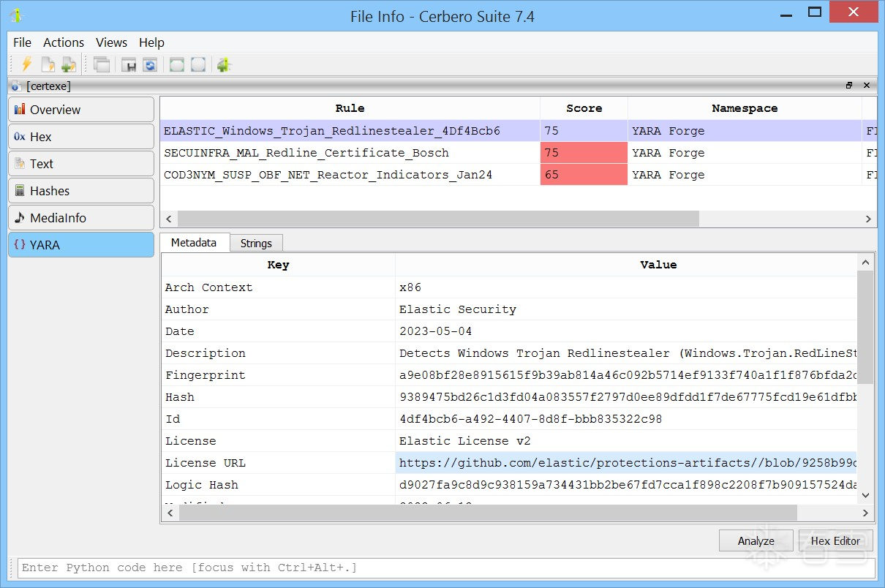The height and width of the screenshot is (588, 885).
Task: Click the Analyze button
Action: [756, 541]
